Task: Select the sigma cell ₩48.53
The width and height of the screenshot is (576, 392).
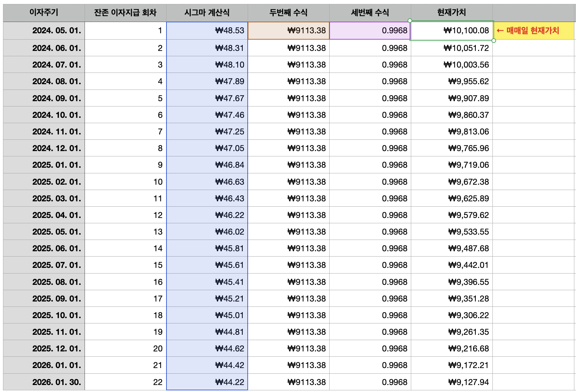Action: tap(207, 31)
